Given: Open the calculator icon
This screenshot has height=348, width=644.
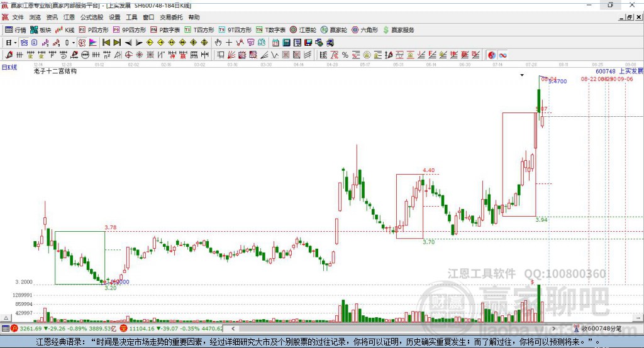Looking at the screenshot, I should click(x=286, y=43).
